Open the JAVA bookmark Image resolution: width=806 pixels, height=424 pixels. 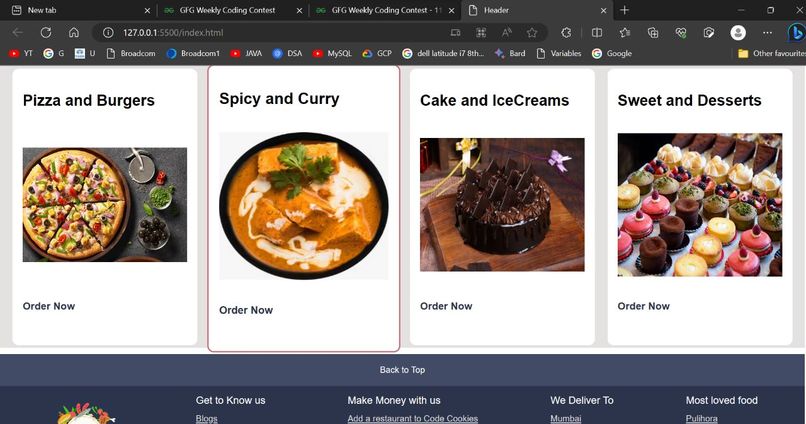[x=246, y=53]
